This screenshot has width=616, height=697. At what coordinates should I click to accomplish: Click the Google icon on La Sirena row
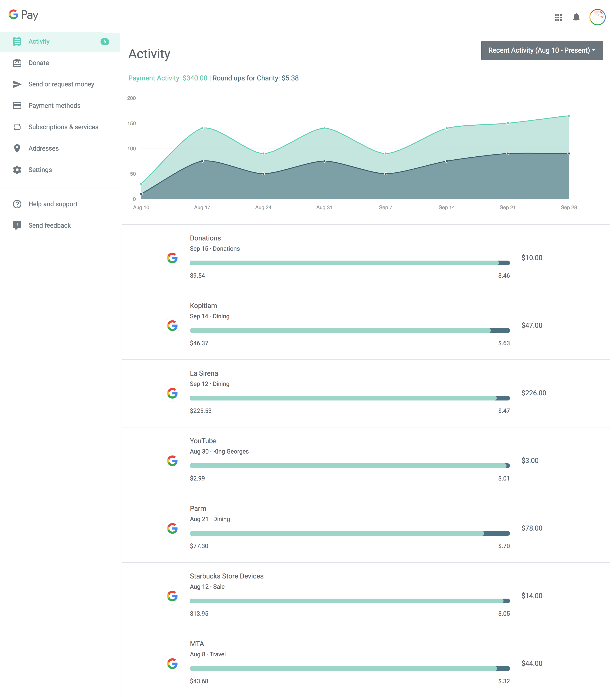click(x=172, y=393)
